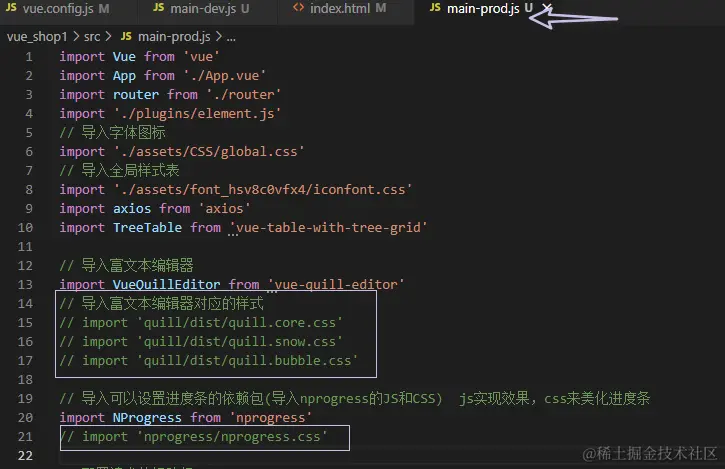Click commented quill.bubble.css import line
This screenshot has width=725, height=469.
point(209,360)
